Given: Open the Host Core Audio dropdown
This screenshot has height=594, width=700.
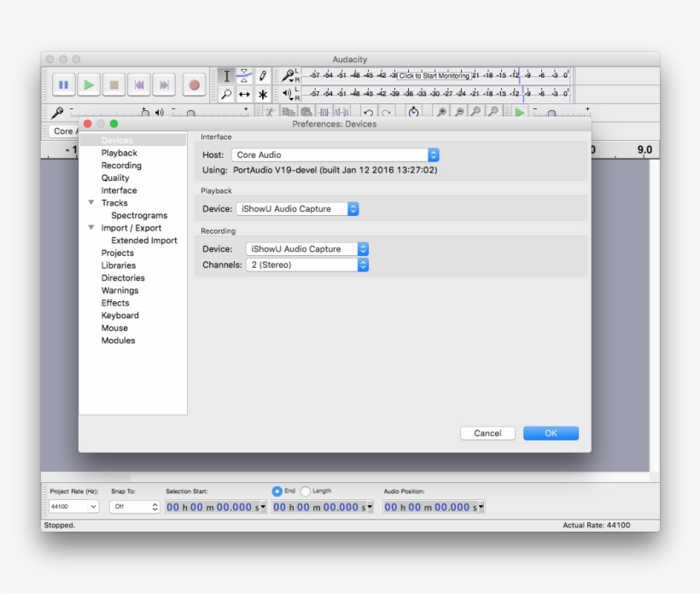Looking at the screenshot, I should point(335,154).
